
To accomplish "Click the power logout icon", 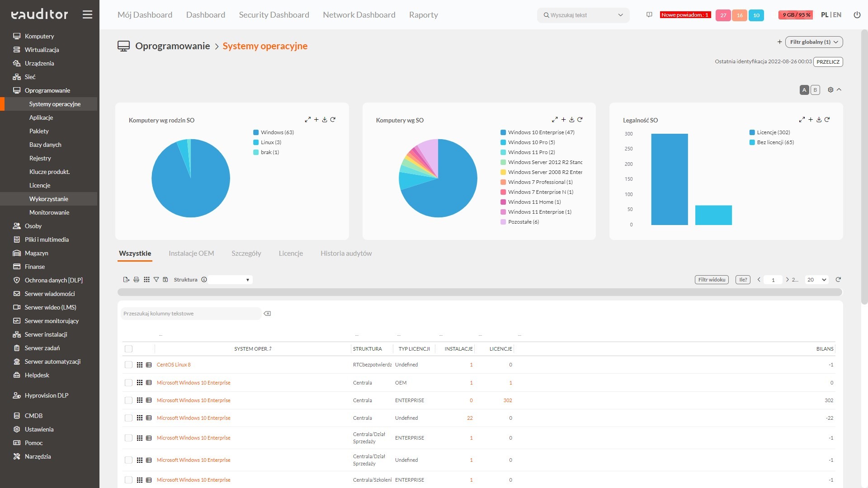I will coord(857,15).
